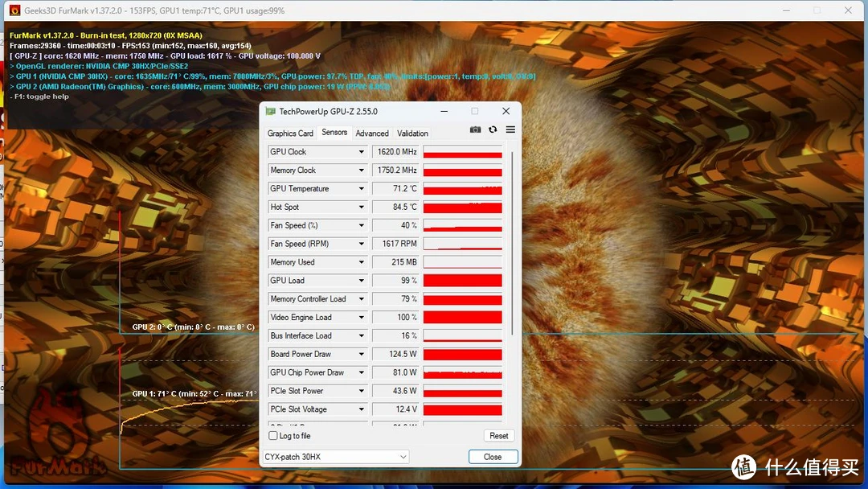Screen dimensions: 868x489
Task: Expand the Memory Clock sensor dropdown
Action: tap(362, 170)
